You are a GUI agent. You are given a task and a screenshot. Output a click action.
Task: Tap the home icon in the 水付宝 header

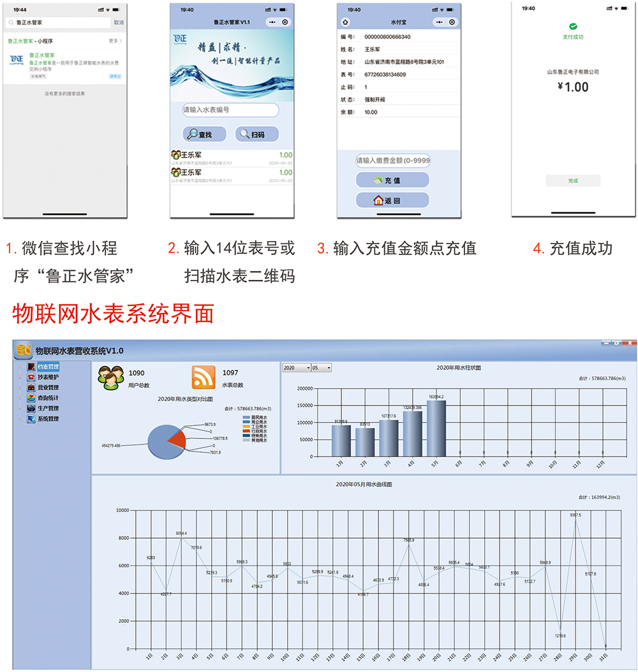pyautogui.click(x=346, y=22)
